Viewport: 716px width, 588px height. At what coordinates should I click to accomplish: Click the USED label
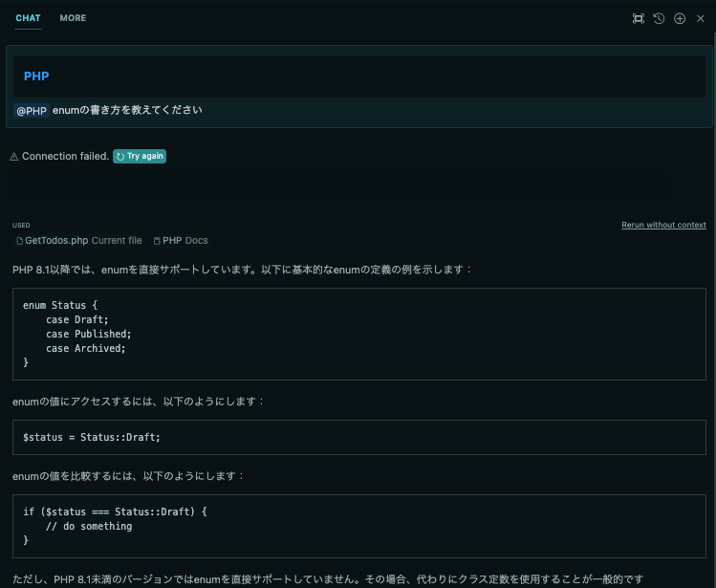coord(21,226)
